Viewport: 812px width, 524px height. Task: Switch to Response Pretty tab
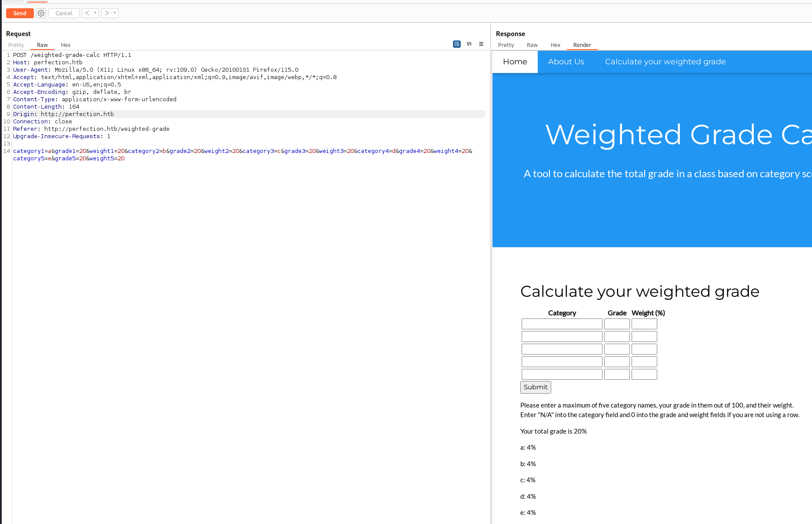(506, 45)
